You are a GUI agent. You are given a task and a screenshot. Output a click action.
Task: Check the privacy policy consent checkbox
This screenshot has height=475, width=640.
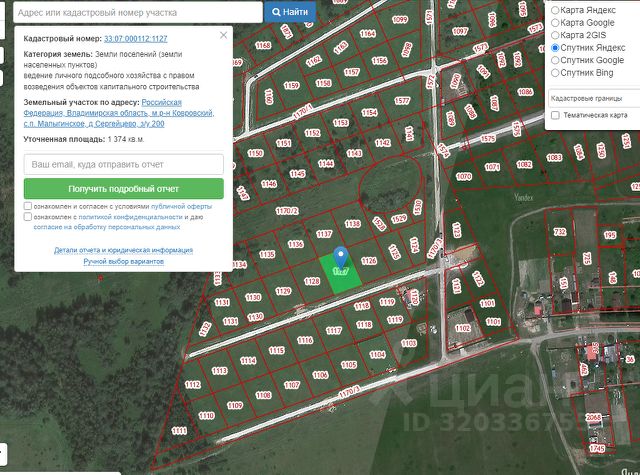[28, 217]
